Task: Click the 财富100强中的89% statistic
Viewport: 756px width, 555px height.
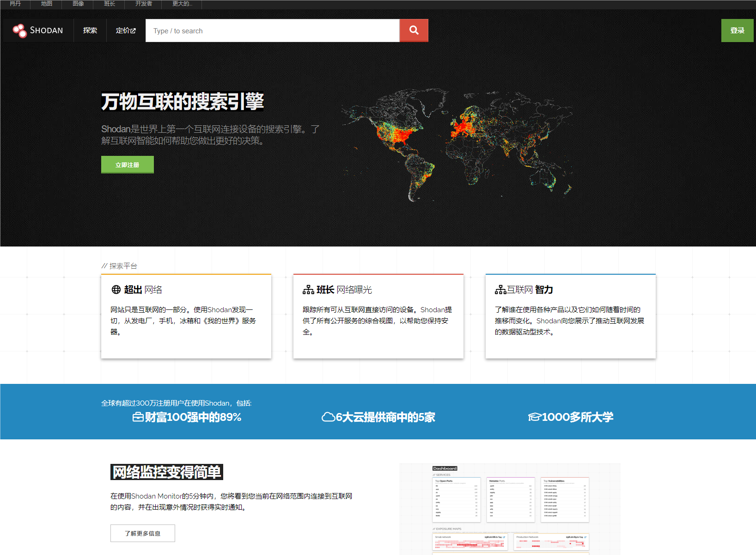Action: coord(193,417)
